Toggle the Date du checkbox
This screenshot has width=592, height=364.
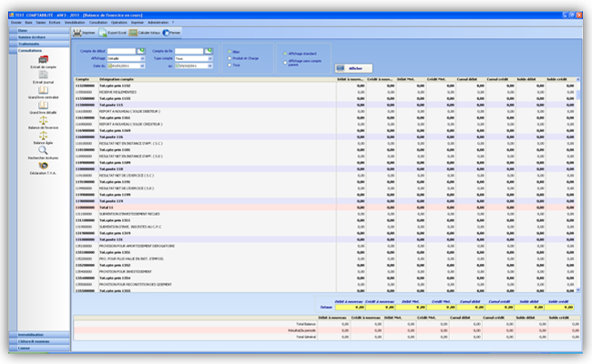click(x=110, y=66)
